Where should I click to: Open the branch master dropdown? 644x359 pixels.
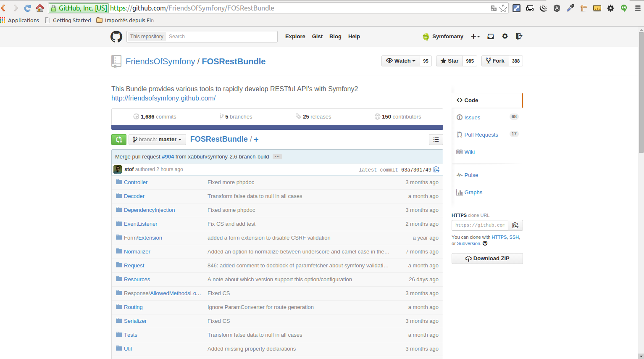pyautogui.click(x=157, y=140)
